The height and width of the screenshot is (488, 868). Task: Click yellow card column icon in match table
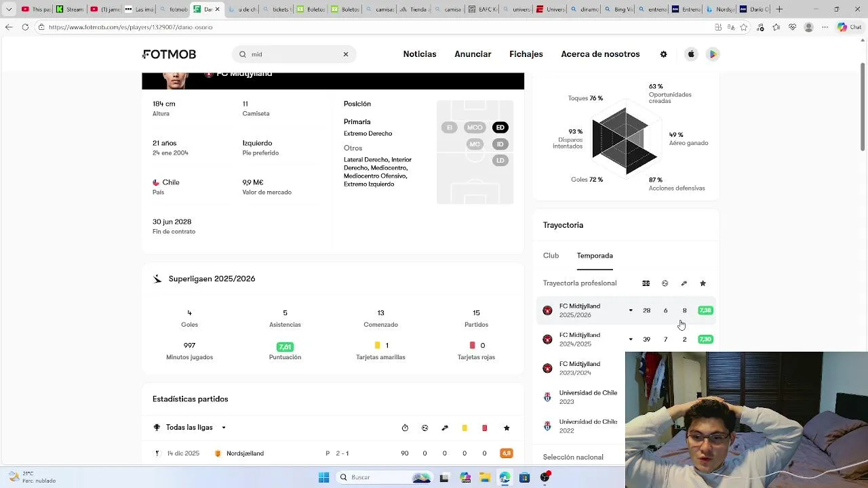[x=465, y=428]
